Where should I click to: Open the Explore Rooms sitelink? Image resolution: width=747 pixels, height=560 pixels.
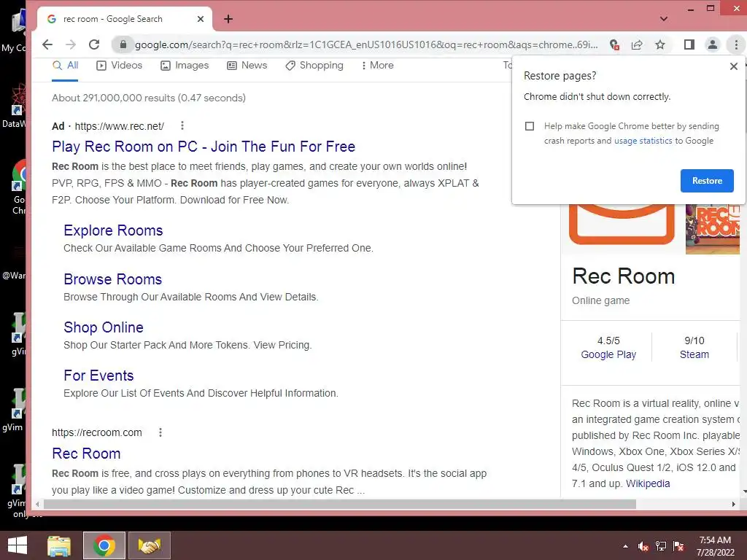click(x=113, y=230)
